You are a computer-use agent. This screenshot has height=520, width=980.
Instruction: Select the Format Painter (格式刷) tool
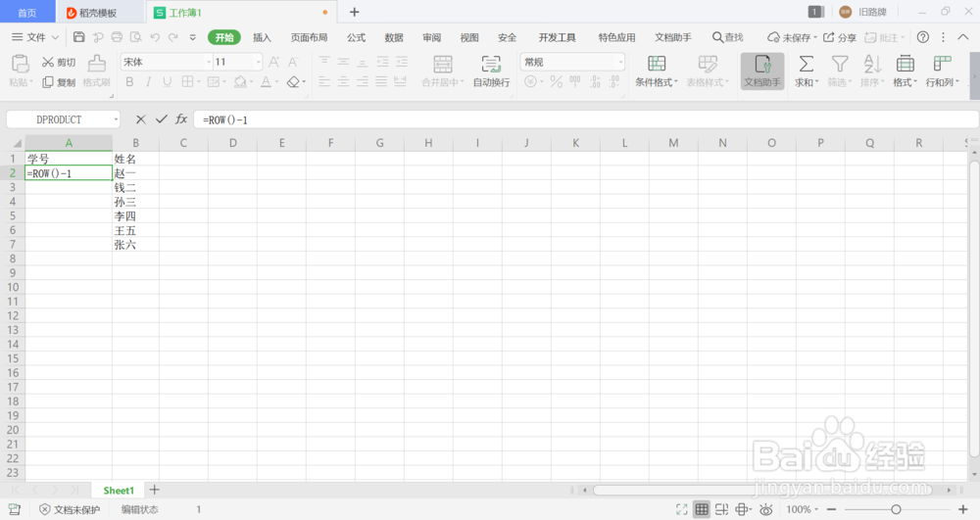[x=96, y=71]
